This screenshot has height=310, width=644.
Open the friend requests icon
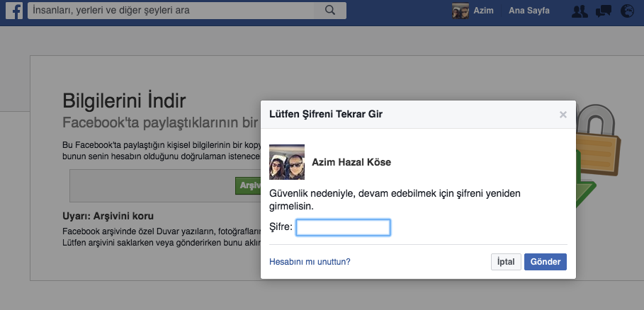[580, 11]
